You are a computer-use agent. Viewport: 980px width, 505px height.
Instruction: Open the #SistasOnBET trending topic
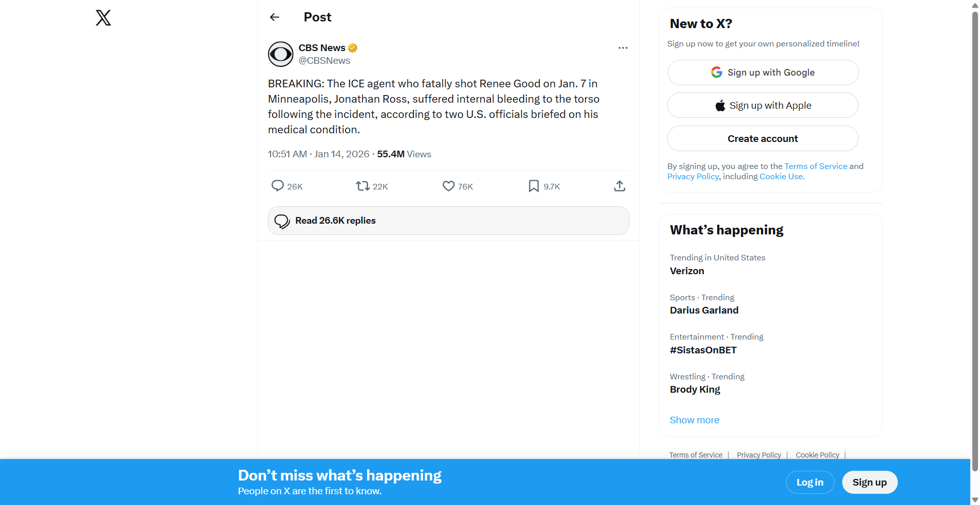(703, 350)
